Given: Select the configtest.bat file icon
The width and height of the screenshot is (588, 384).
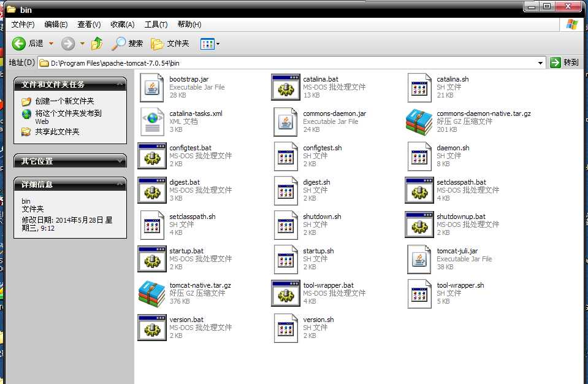Looking at the screenshot, I should [x=152, y=156].
